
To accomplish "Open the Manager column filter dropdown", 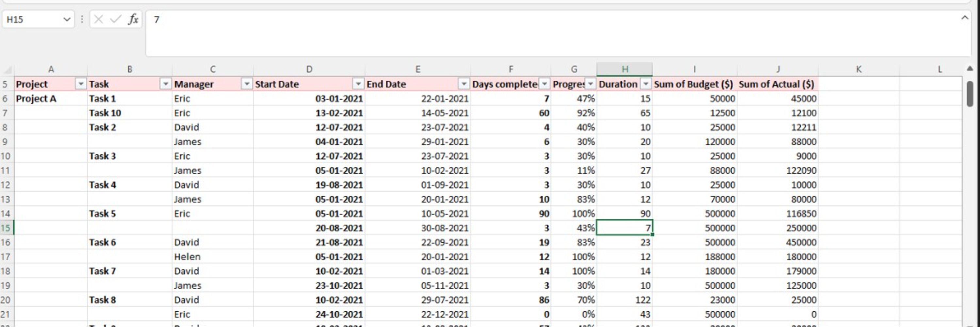I will pos(247,84).
